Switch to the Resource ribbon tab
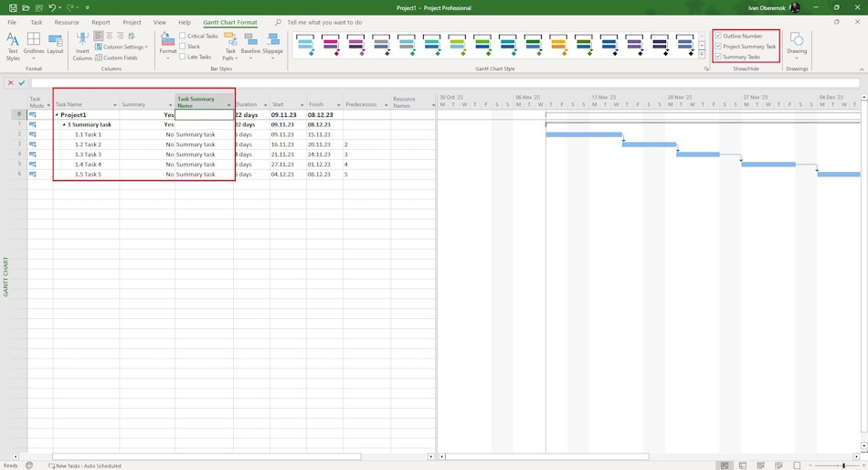Image resolution: width=868 pixels, height=470 pixels. [x=67, y=22]
